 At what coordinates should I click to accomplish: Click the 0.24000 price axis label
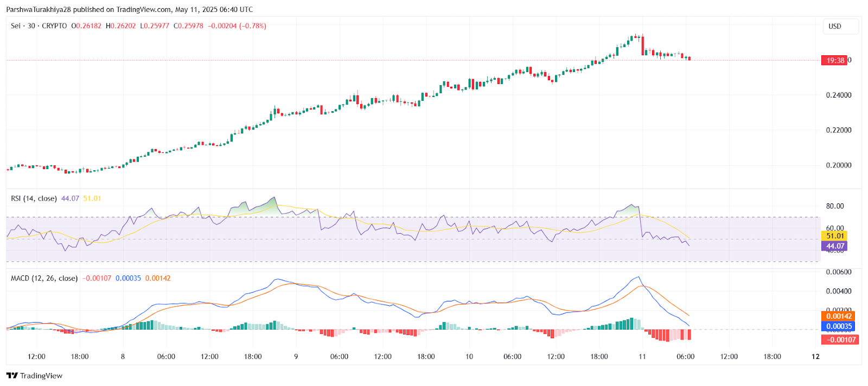pyautogui.click(x=839, y=95)
